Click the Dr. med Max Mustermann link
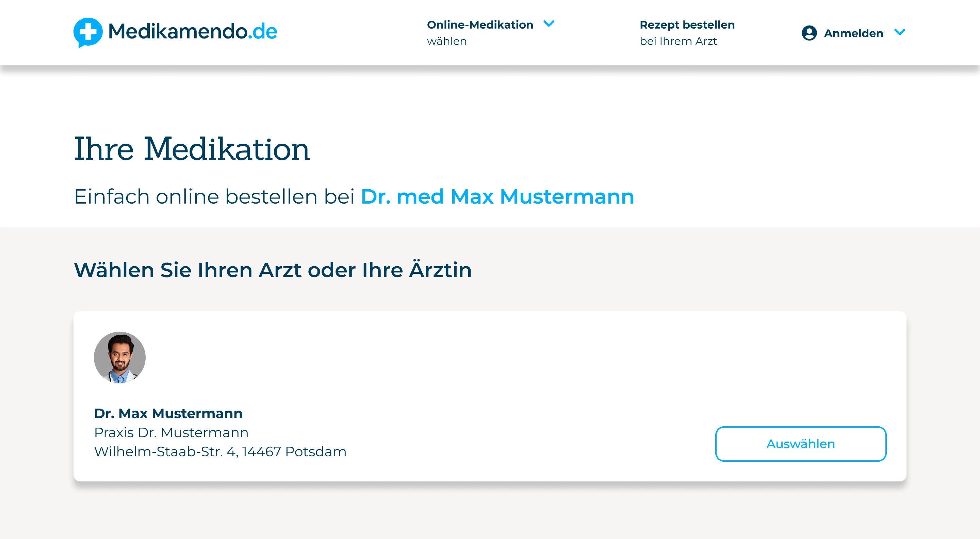 click(x=497, y=197)
